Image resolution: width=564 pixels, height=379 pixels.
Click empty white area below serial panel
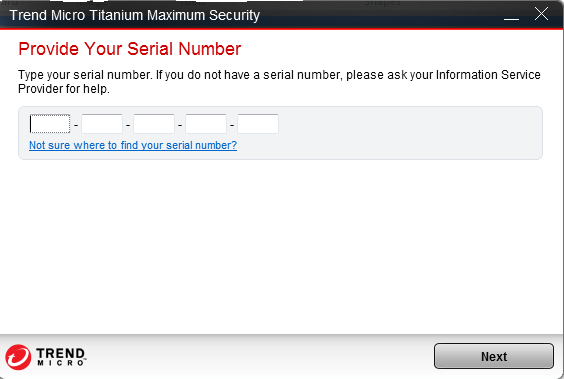pyautogui.click(x=281, y=245)
